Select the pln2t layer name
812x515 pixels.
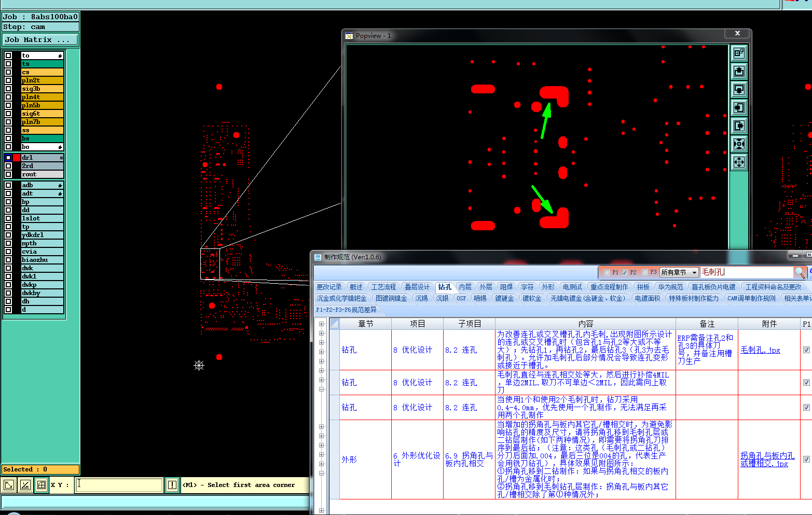pos(42,80)
